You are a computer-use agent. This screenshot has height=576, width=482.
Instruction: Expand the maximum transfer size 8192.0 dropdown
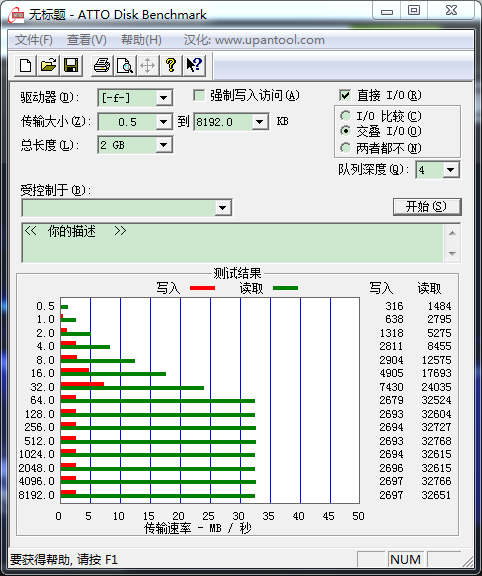coord(260,122)
